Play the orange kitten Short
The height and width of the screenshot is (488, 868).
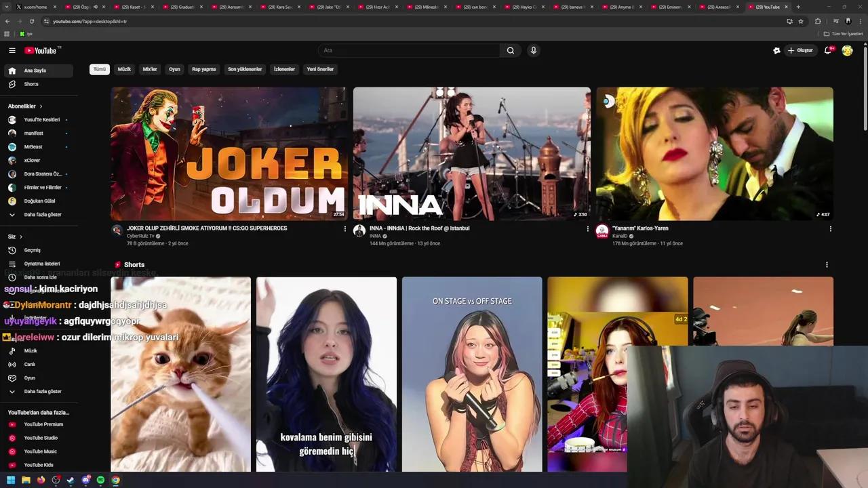(181, 374)
